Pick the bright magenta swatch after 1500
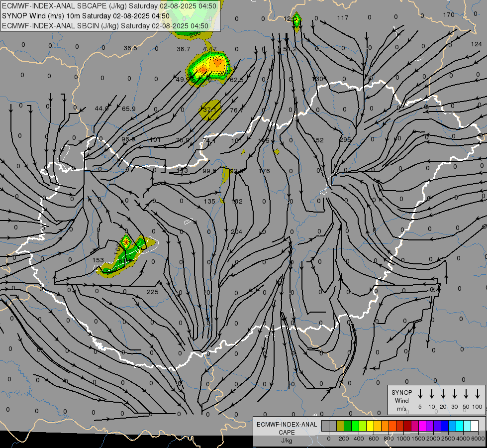Viewport: 487px width, 448px height. [422, 426]
